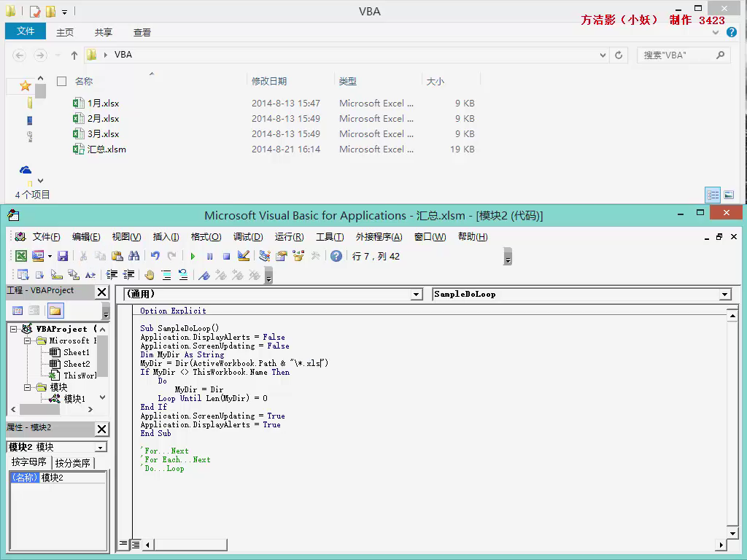Open the Object Browser icon
Image resolution: width=747 pixels, height=560 pixels.
298,256
